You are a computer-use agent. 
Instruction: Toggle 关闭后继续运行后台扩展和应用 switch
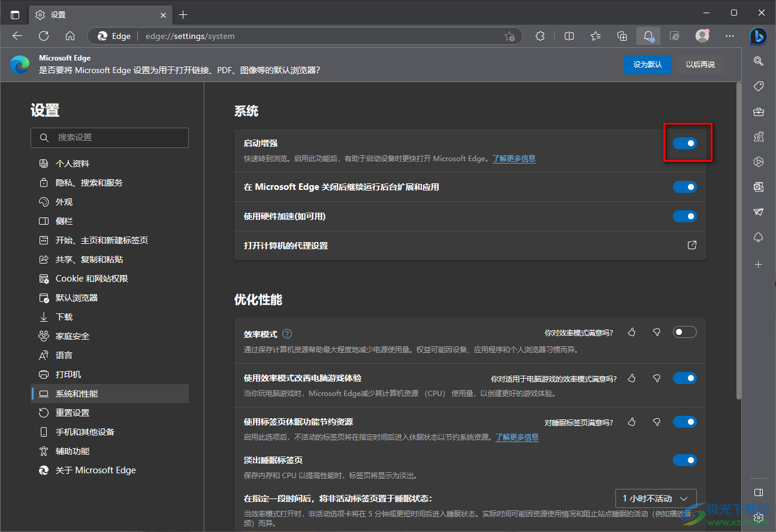click(685, 187)
